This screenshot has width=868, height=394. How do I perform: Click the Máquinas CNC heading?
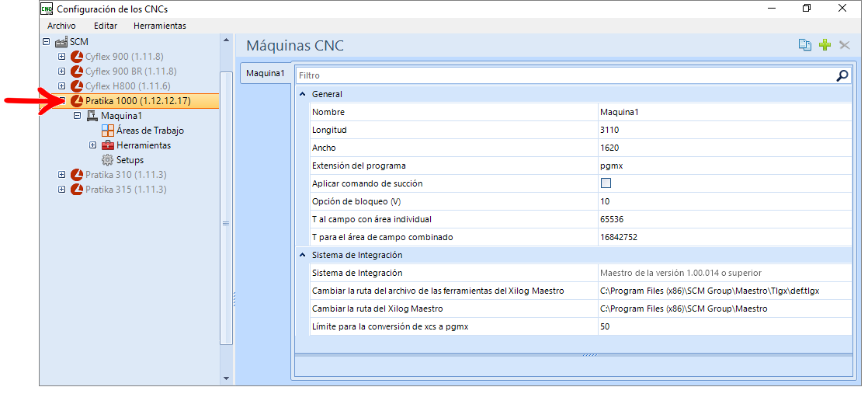click(295, 45)
